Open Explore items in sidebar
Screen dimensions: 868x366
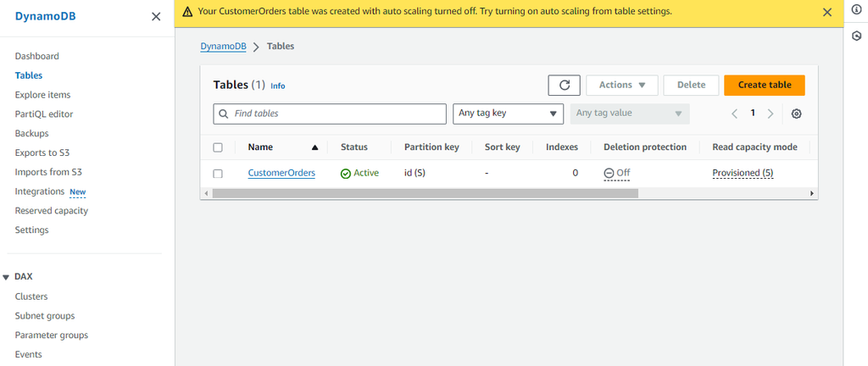click(x=42, y=95)
